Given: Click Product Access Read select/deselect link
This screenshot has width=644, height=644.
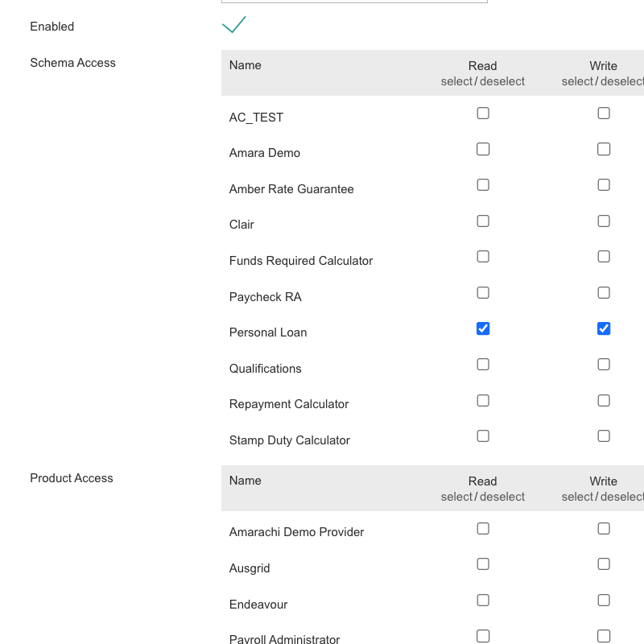Looking at the screenshot, I should [x=482, y=497].
